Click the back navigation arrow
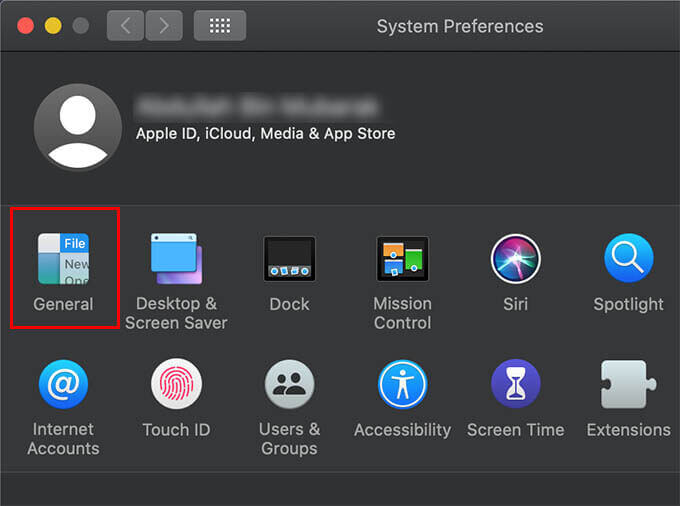The width and height of the screenshot is (680, 506). pos(125,26)
